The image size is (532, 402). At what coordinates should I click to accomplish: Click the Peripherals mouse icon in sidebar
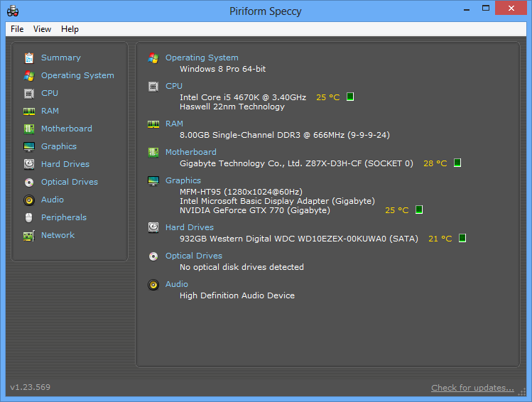(x=29, y=217)
